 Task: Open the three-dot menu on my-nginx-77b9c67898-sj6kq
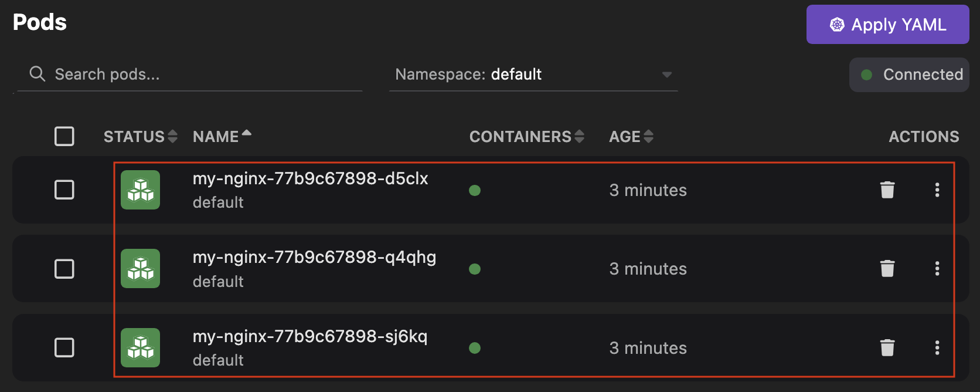pyautogui.click(x=937, y=347)
